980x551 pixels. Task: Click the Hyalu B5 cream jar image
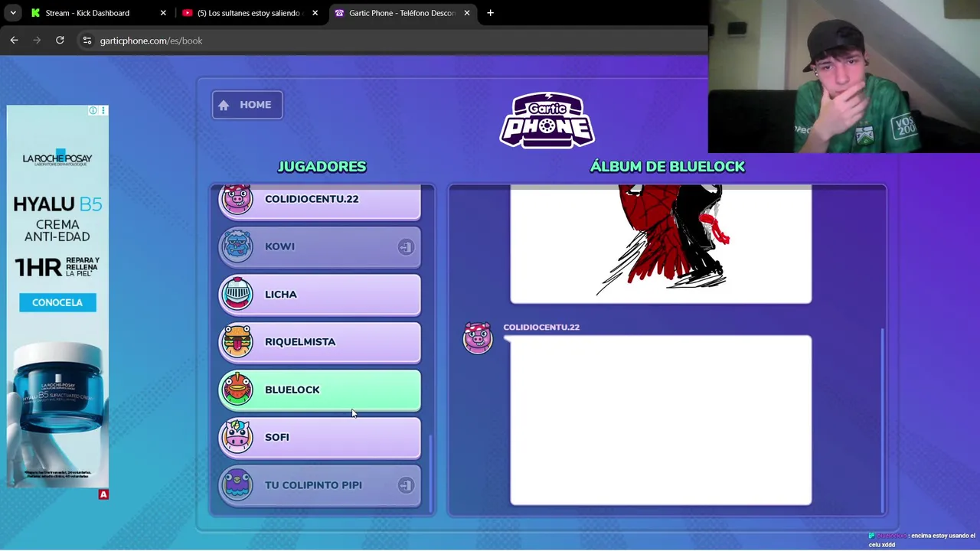pyautogui.click(x=57, y=390)
